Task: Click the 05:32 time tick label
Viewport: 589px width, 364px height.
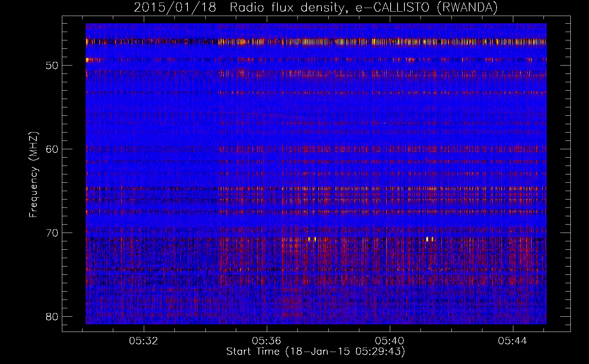Action: pos(144,341)
